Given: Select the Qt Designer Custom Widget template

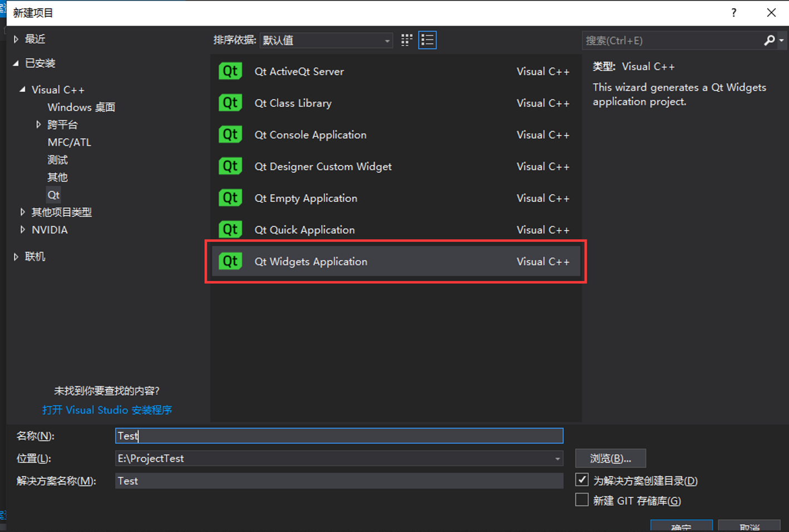Looking at the screenshot, I should click(396, 166).
